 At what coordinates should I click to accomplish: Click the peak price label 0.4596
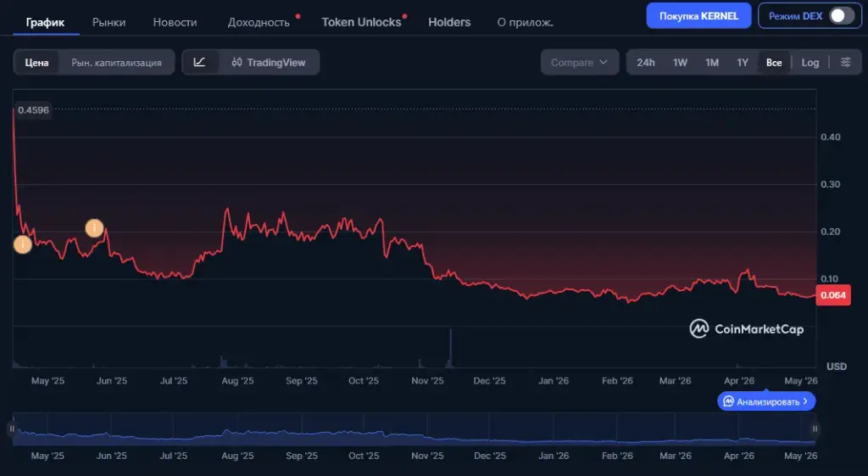(33, 109)
